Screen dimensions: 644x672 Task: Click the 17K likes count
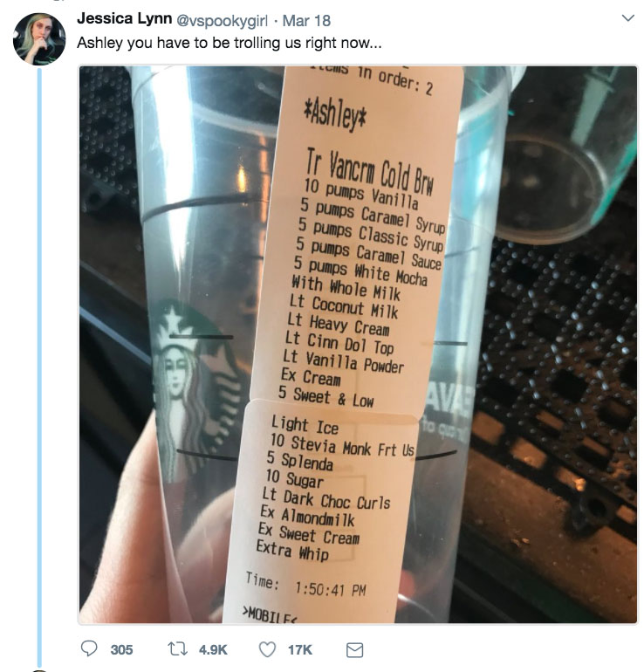[x=301, y=649]
